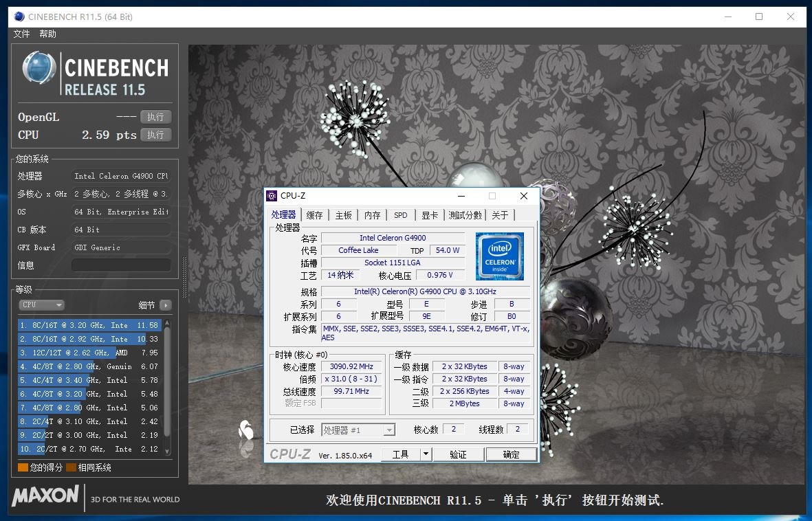Image resolution: width=812 pixels, height=521 pixels.
Task: Open the 帮助 menu in Cinebench
Action: coord(47,34)
